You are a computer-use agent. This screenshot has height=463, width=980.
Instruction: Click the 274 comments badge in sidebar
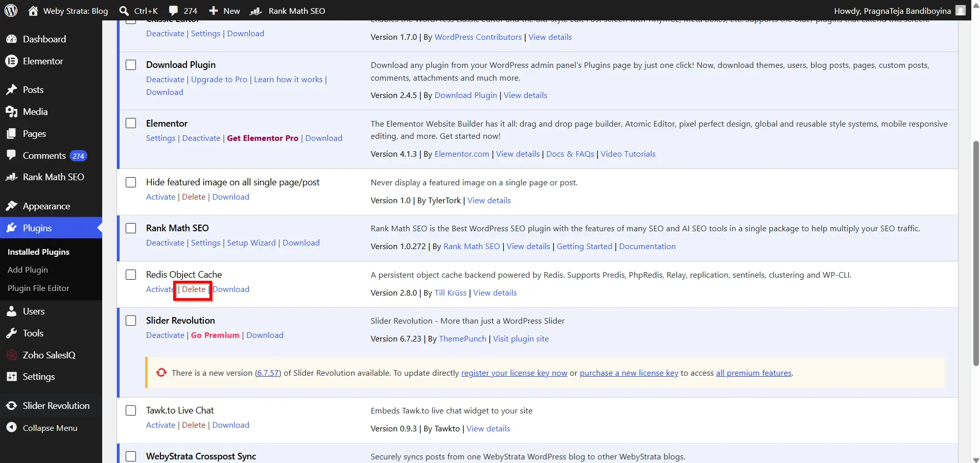pos(78,156)
